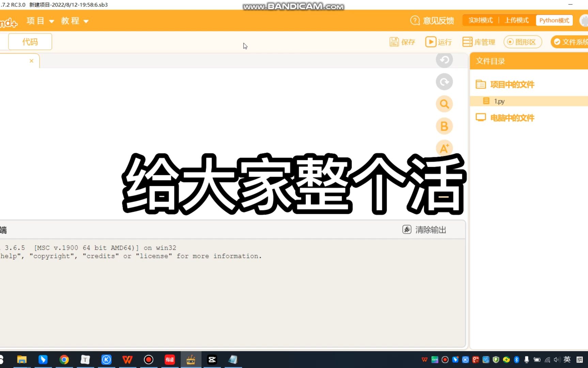Switch to 上传模式 mode

pyautogui.click(x=516, y=20)
